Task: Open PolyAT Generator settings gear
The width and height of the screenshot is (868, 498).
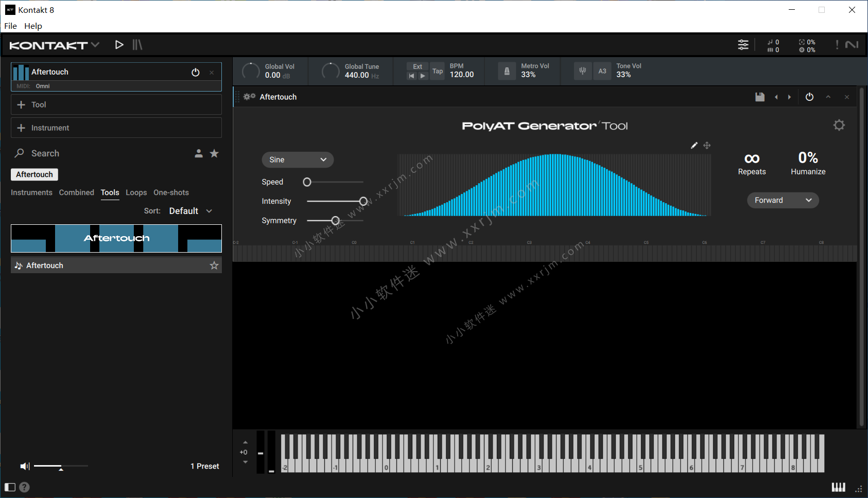Action: (x=839, y=125)
